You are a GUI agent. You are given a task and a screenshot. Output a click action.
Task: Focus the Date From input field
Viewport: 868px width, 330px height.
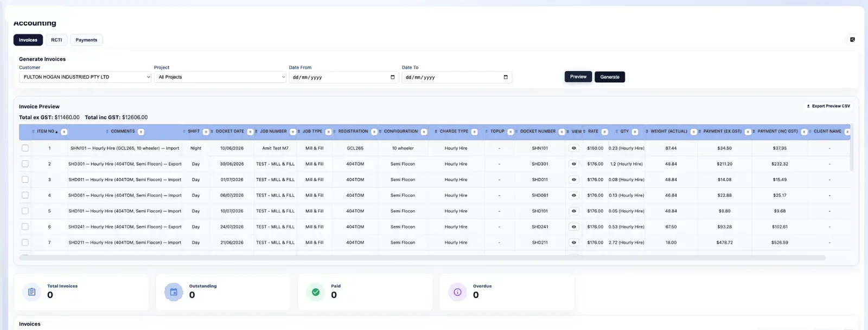click(344, 77)
